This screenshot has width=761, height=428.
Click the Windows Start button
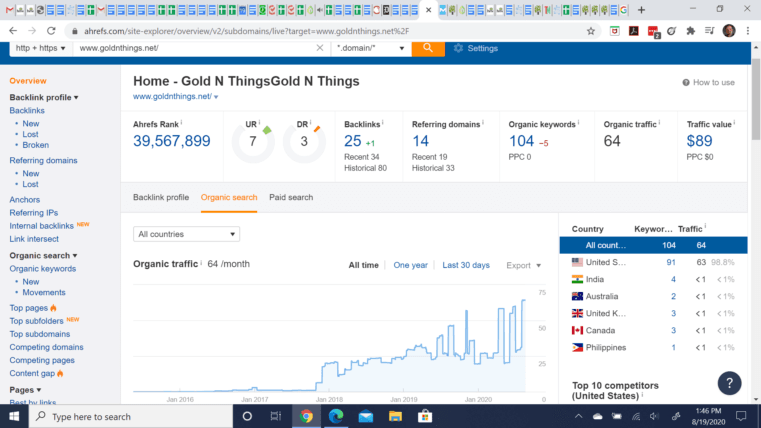(x=14, y=416)
